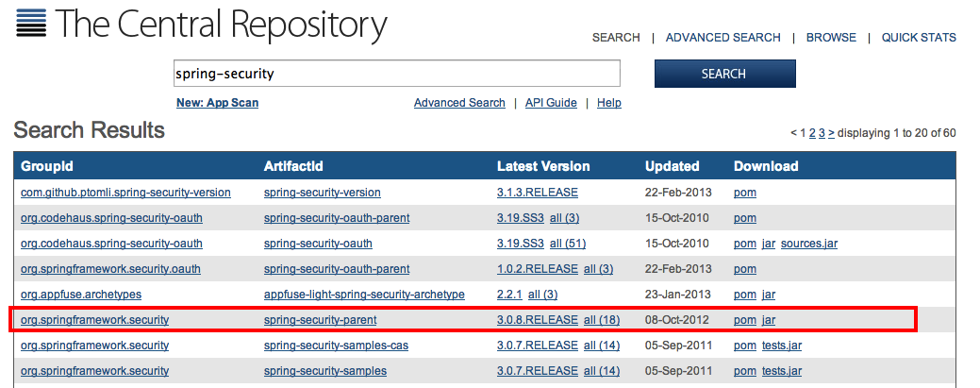Click the blue SEARCH button
980x388 pixels.
coord(724,74)
